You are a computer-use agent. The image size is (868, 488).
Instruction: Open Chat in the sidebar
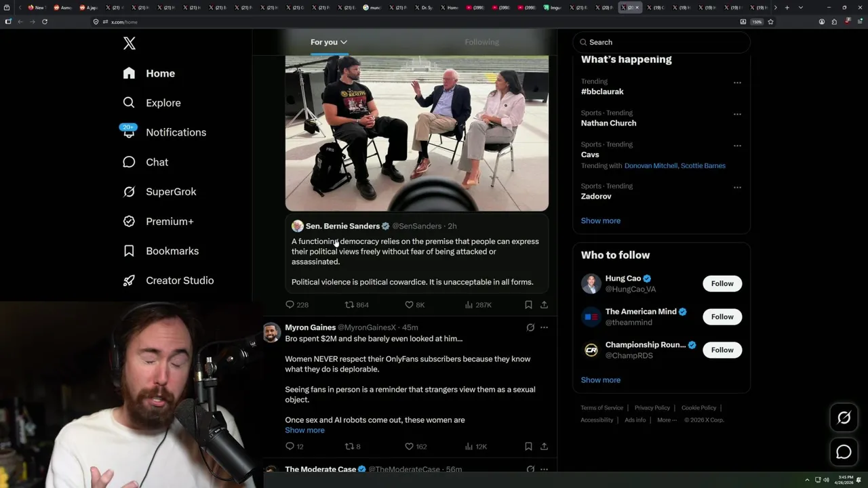[146, 162]
